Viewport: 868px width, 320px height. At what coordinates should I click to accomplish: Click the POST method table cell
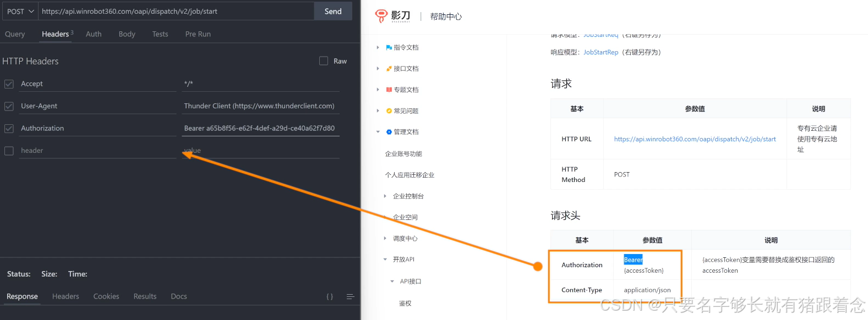[x=695, y=174]
